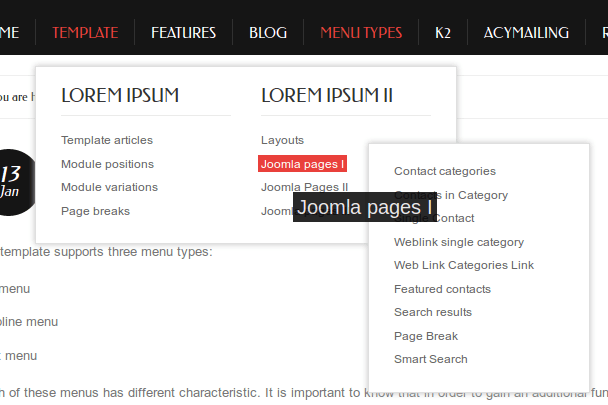Open Module positions link

tap(107, 164)
